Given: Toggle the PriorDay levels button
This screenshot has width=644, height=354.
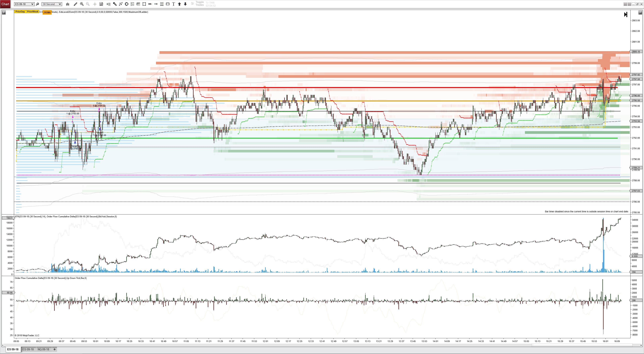Looking at the screenshot, I should [x=20, y=12].
